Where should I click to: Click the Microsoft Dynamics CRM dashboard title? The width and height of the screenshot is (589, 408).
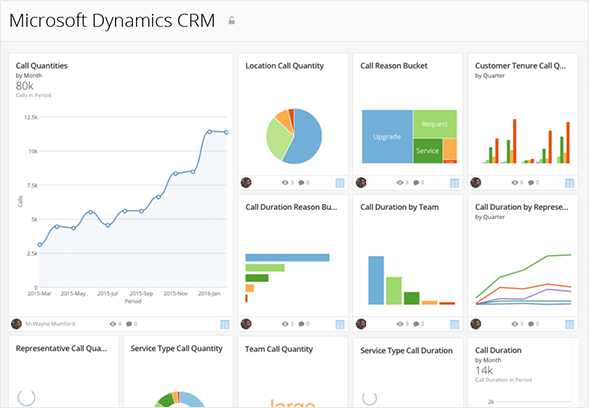[112, 21]
